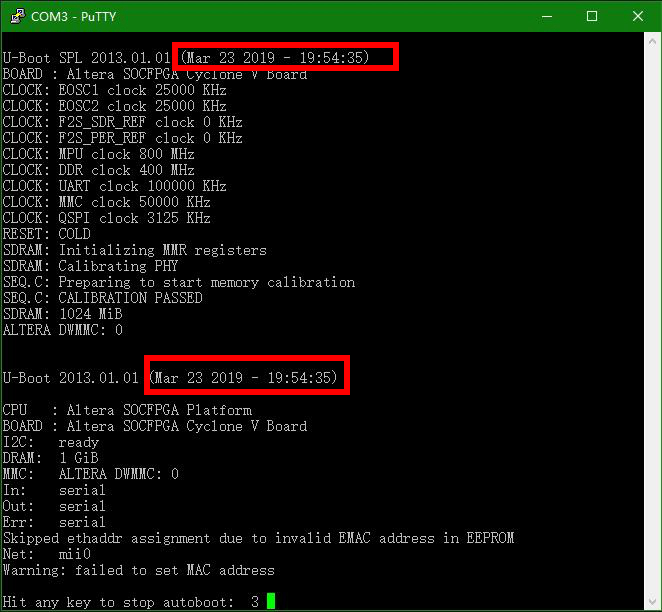Viewport: 662px width, 612px height.
Task: Click the COM3 - PuTTY title text
Action: 73,16
